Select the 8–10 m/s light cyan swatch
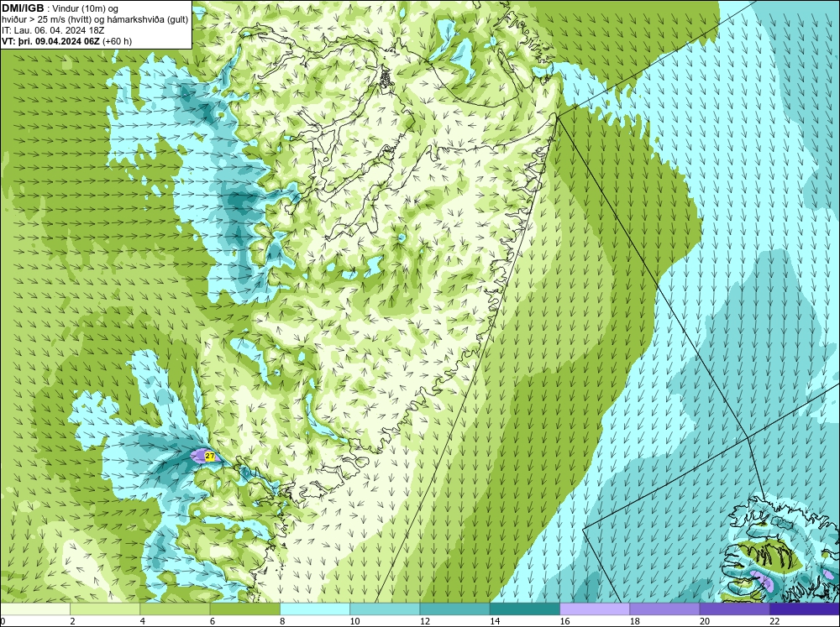Screen dimensions: 840x627 [x=315, y=609]
